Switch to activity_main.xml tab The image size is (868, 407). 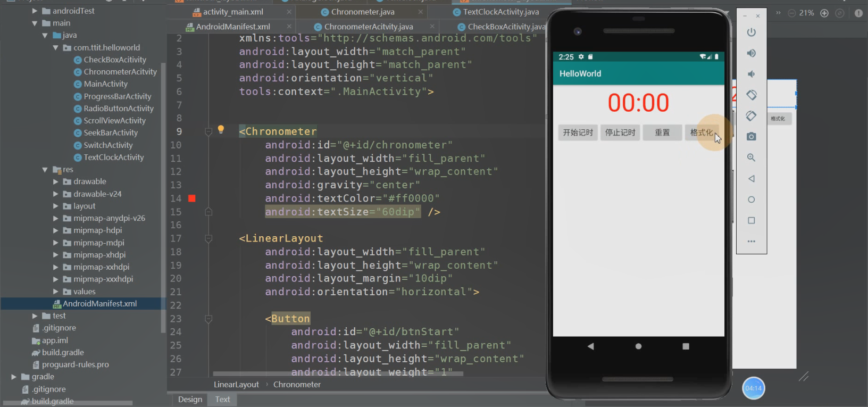click(233, 12)
